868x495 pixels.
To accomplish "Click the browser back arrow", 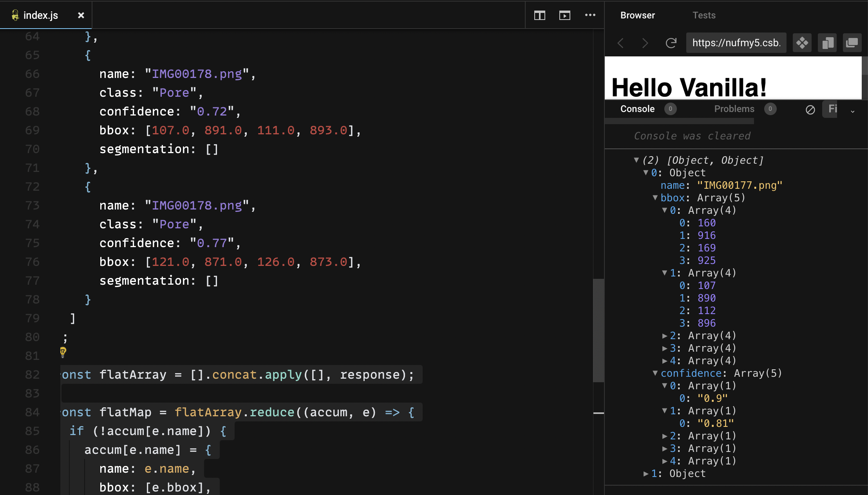I will point(621,43).
